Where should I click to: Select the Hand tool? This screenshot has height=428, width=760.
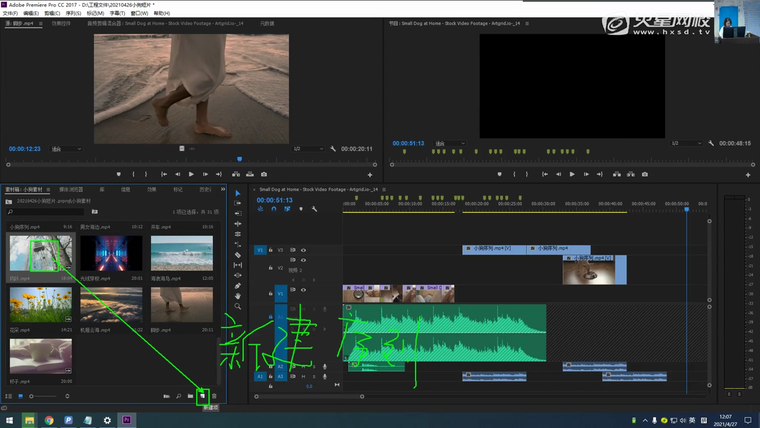(238, 296)
